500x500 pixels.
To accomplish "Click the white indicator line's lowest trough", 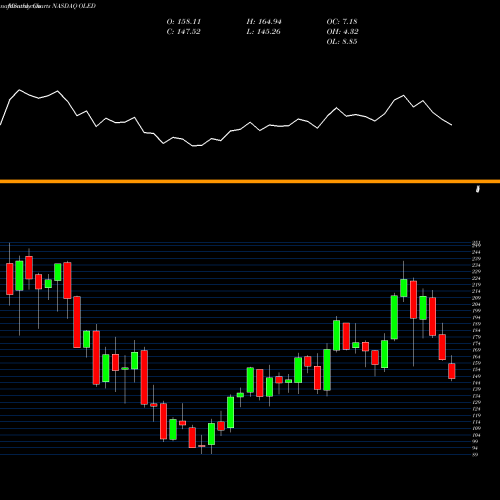I will pyautogui.click(x=197, y=146).
